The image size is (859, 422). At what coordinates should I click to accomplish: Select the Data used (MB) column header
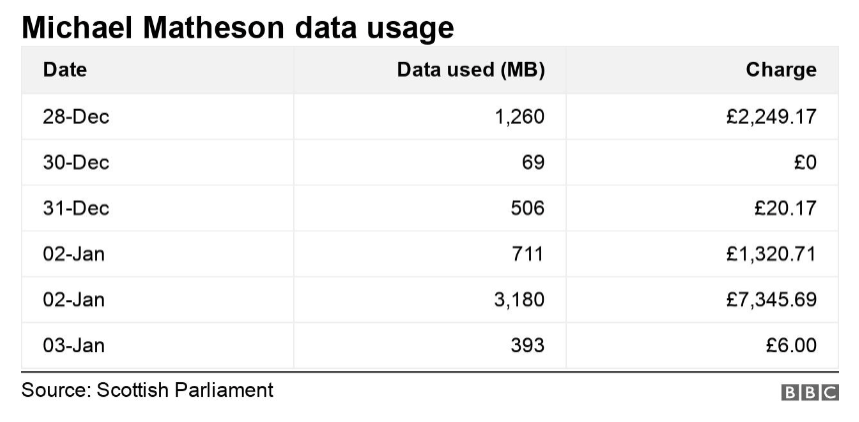[470, 70]
